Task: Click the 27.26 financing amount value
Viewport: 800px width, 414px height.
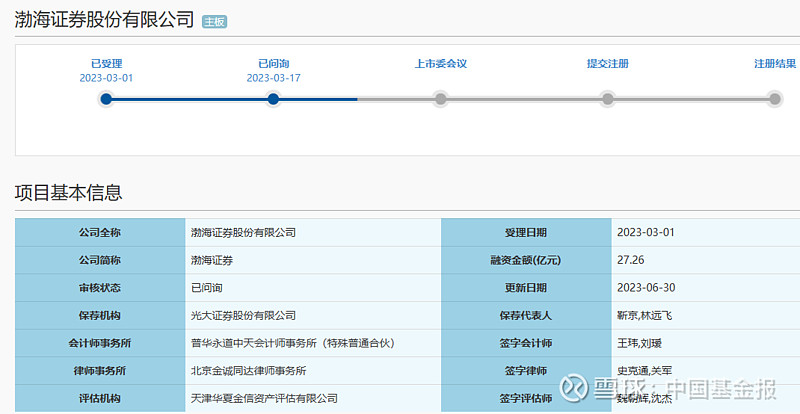Action: (631, 260)
